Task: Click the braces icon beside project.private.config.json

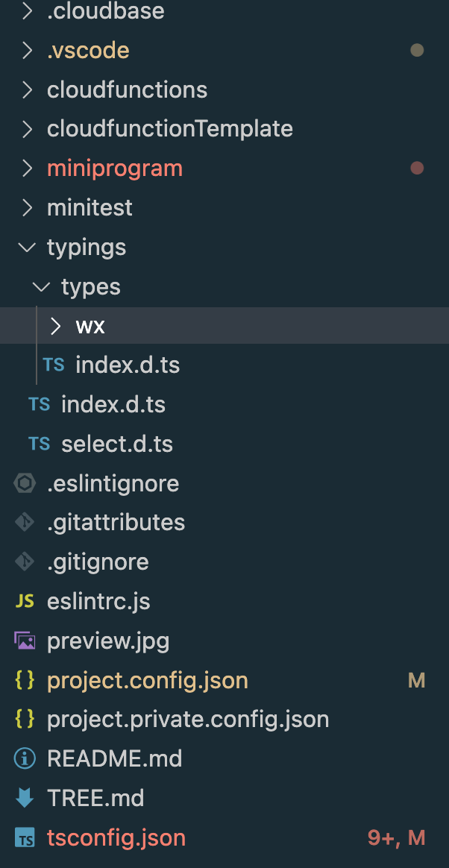Action: point(25,720)
